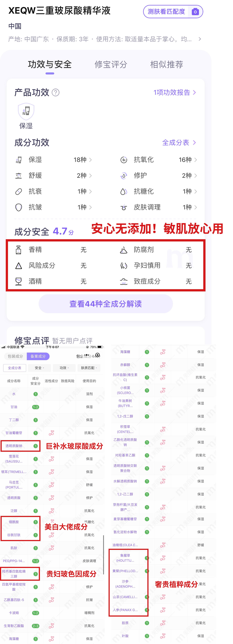Screen dimensions: 233x644
Task: Tap the mini-program circle target icon
Action: point(97,355)
